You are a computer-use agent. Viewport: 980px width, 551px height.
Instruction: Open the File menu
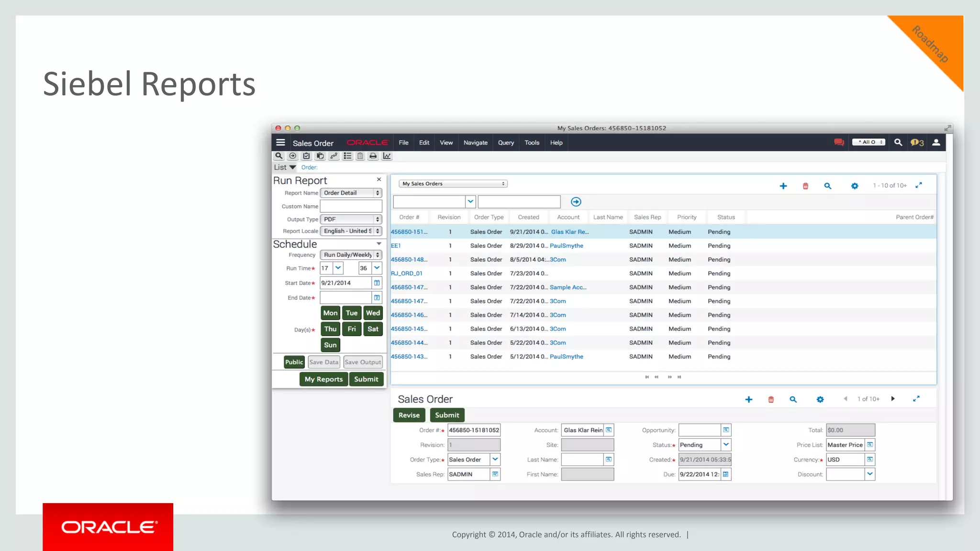[403, 143]
